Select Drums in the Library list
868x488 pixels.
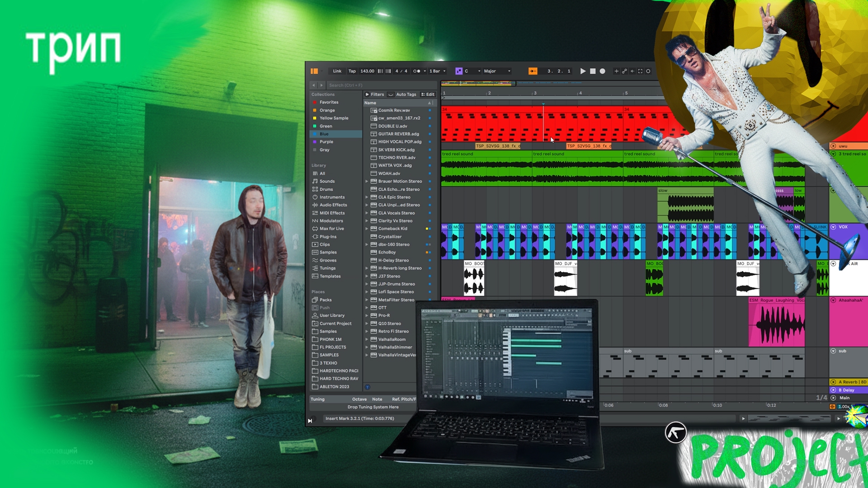tap(326, 189)
